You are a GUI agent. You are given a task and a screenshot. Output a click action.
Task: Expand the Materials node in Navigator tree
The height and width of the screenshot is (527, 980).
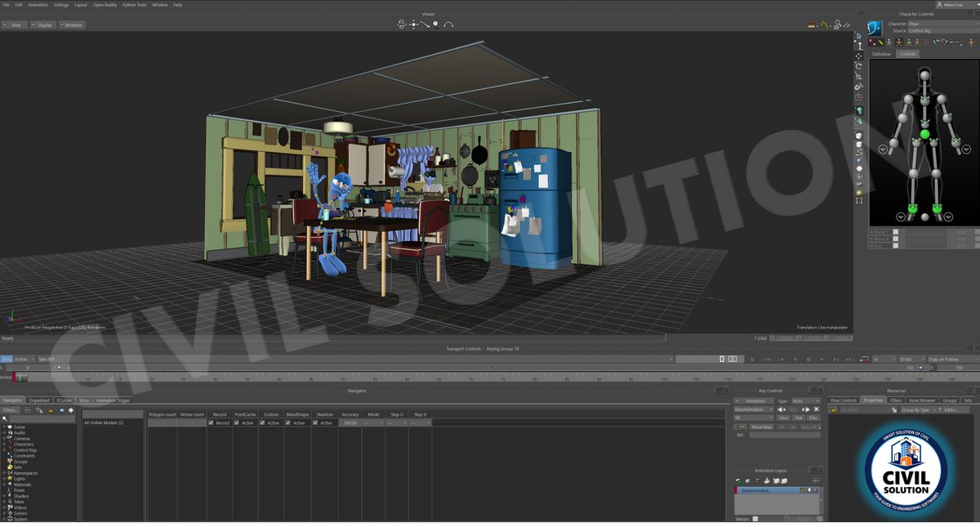click(x=5, y=485)
